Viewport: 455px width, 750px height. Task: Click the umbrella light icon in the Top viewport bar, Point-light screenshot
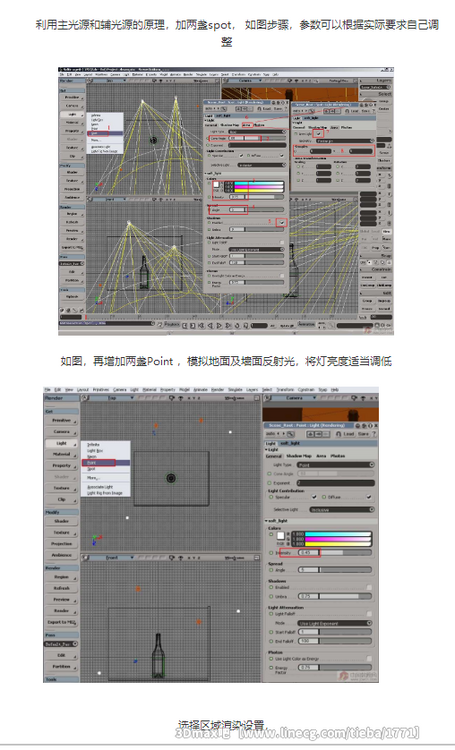coord(180,398)
